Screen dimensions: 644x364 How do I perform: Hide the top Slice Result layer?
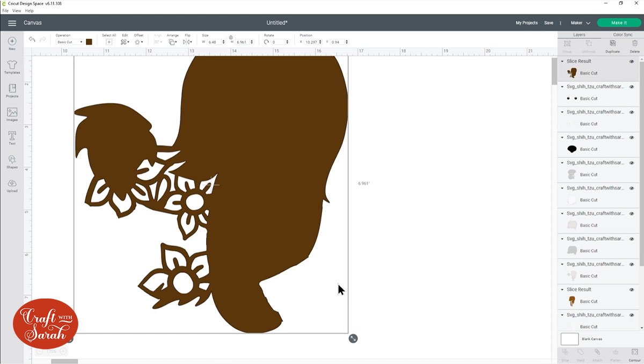[632, 61]
